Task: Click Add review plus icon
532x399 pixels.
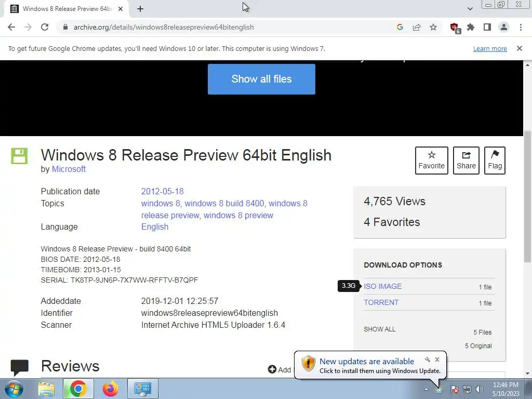Action: [x=272, y=369]
